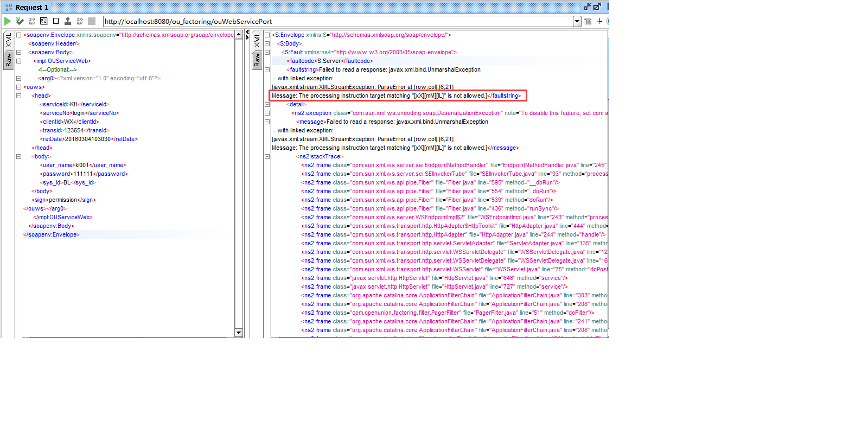Click the greyed icon next to the endpoint dropdown arrow

[x=588, y=21]
